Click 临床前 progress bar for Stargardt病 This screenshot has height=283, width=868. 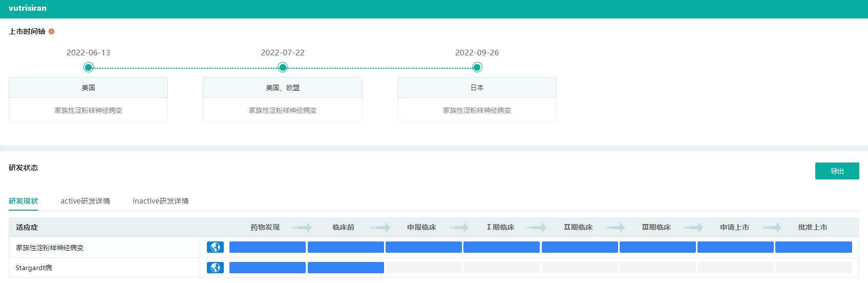pyautogui.click(x=346, y=268)
